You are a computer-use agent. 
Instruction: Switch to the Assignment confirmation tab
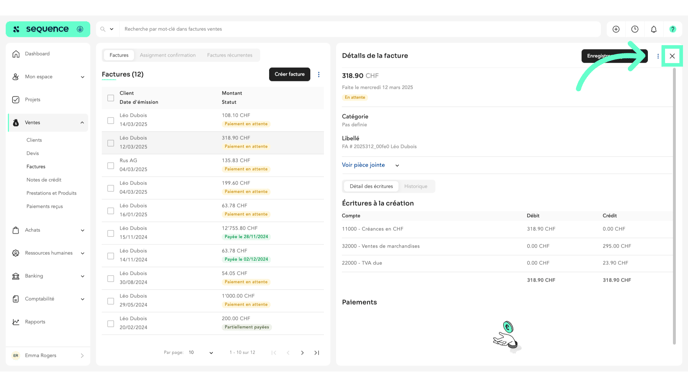click(x=168, y=55)
